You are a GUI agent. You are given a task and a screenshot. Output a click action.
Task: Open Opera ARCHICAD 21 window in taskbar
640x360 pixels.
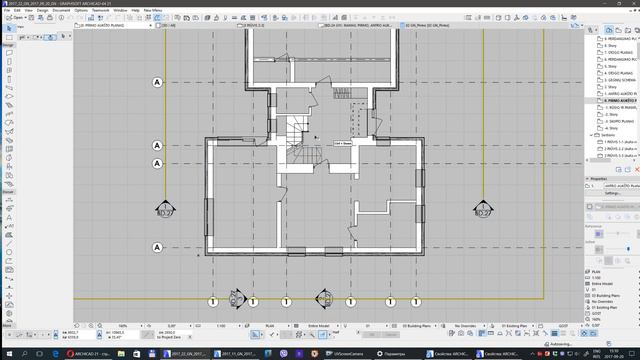pos(89,353)
